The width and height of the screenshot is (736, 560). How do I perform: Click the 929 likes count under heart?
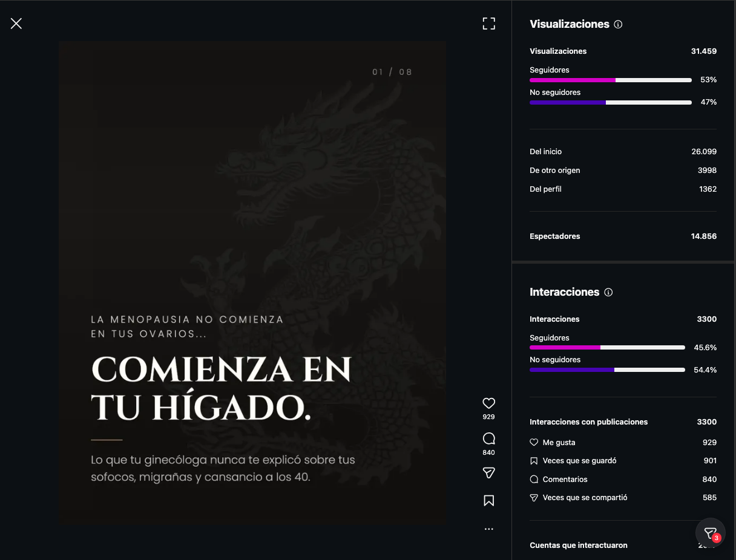[x=489, y=417]
